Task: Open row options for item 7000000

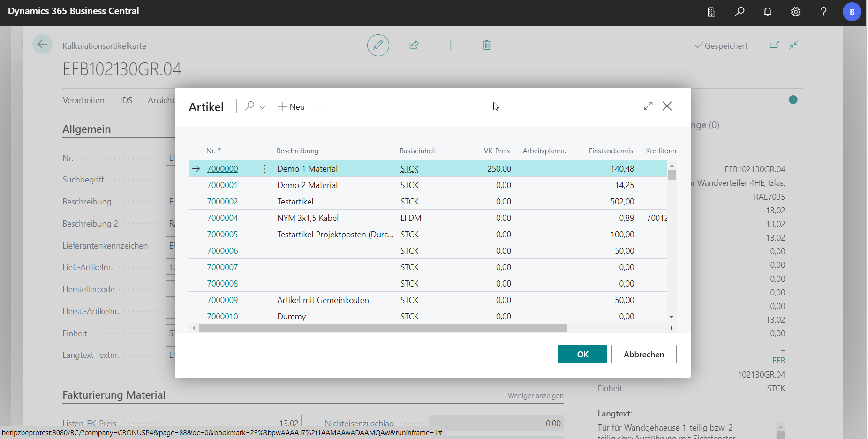Action: pos(265,169)
